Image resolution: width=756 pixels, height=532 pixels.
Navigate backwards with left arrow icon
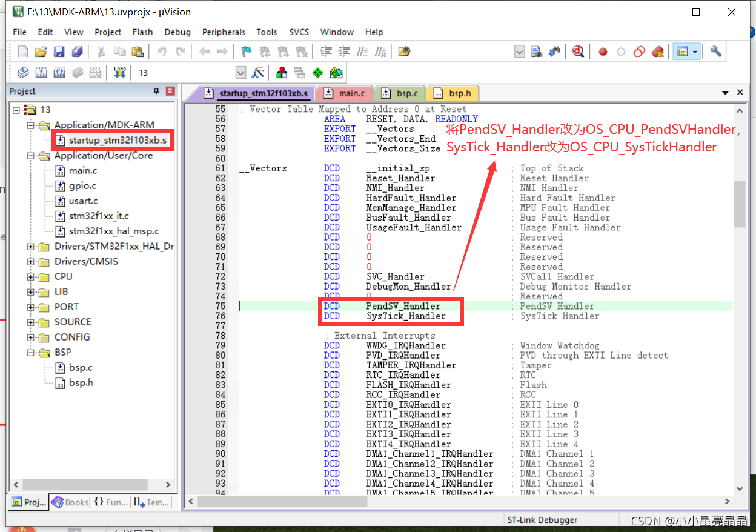click(x=204, y=52)
